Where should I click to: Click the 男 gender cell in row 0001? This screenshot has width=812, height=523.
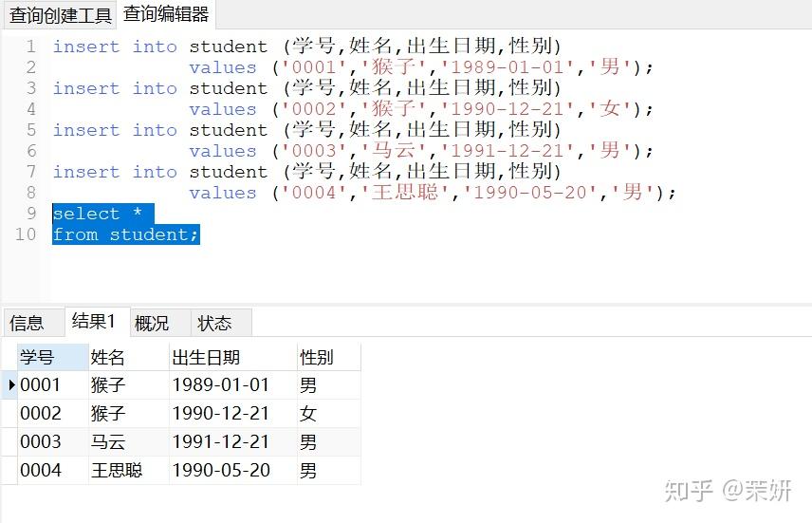tap(329, 384)
